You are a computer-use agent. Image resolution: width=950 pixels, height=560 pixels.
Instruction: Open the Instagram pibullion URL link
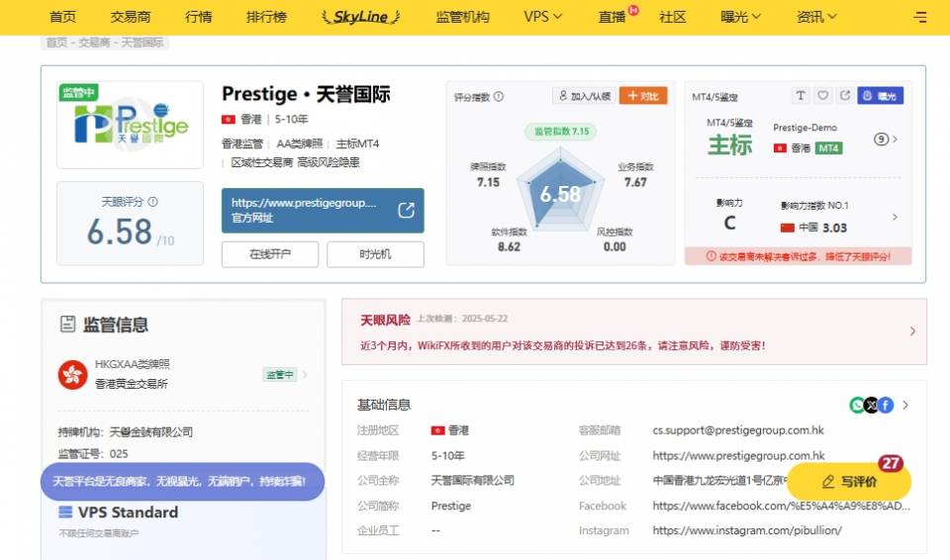(x=747, y=530)
